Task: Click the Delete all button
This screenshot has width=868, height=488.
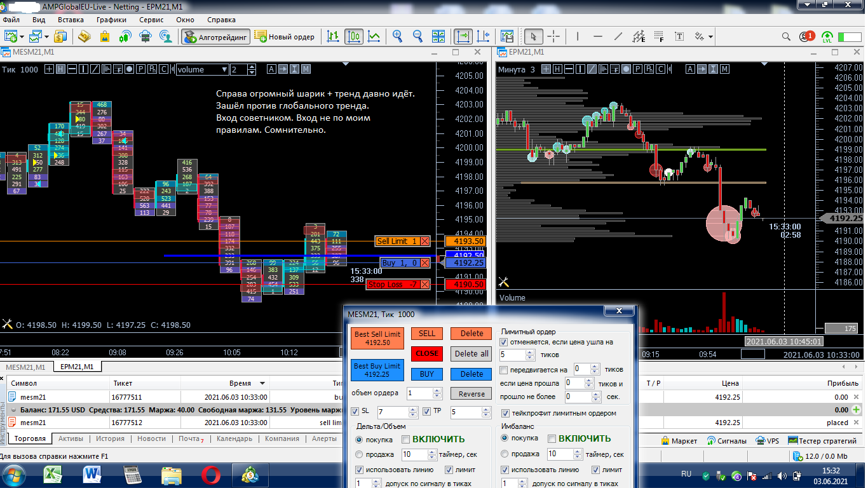Action: (x=471, y=353)
